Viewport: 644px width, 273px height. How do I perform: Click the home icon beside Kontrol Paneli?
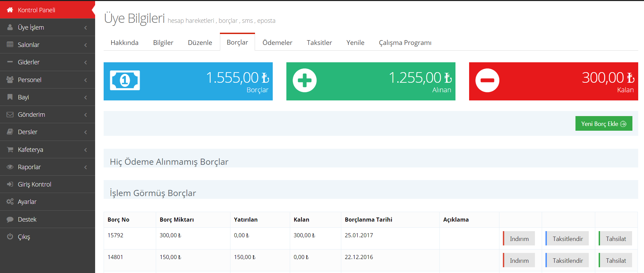tap(10, 10)
